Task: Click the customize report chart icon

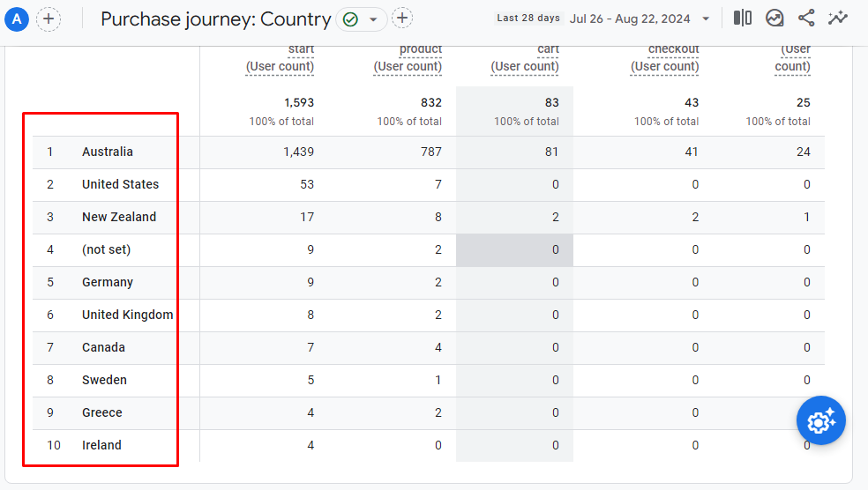Action: (x=774, y=19)
